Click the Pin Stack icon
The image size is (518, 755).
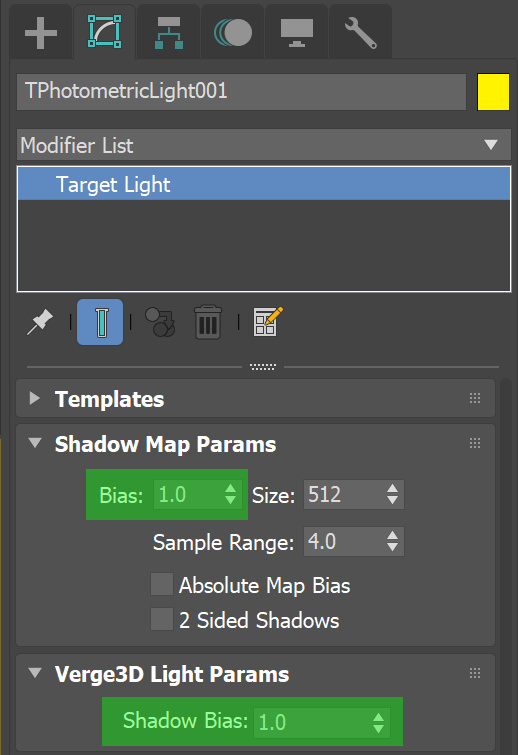[x=40, y=322]
